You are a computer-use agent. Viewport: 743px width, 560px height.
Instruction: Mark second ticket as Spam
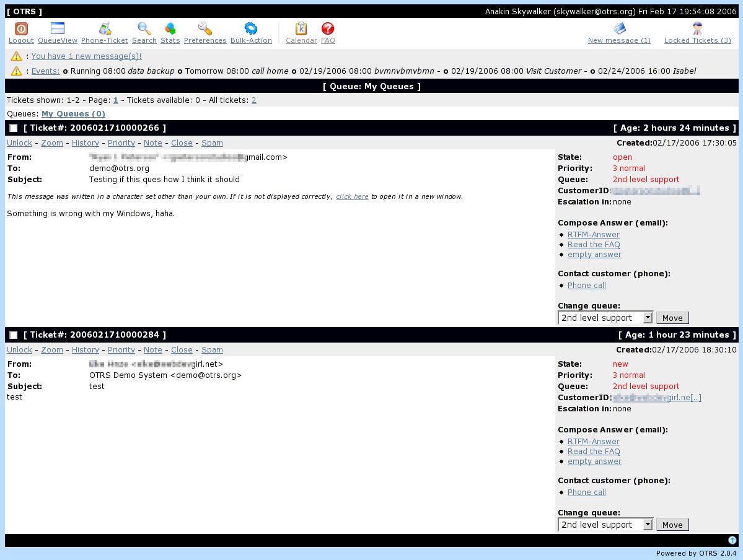click(x=212, y=350)
